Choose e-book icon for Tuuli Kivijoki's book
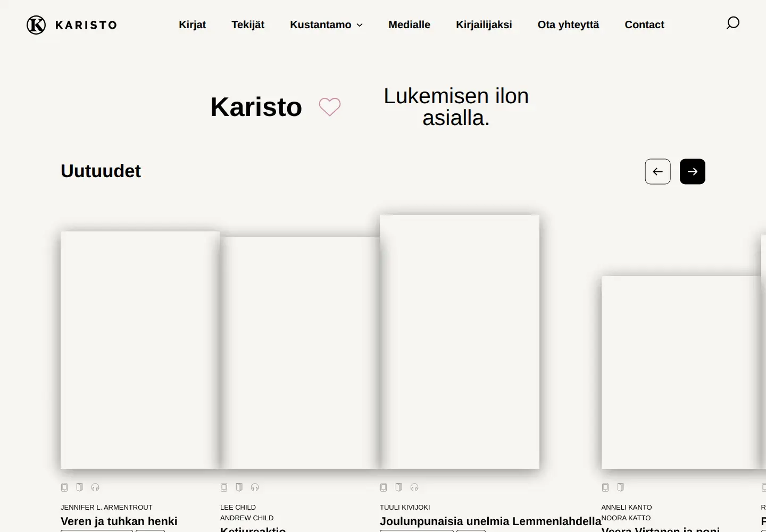Image resolution: width=766 pixels, height=532 pixels. click(x=384, y=487)
